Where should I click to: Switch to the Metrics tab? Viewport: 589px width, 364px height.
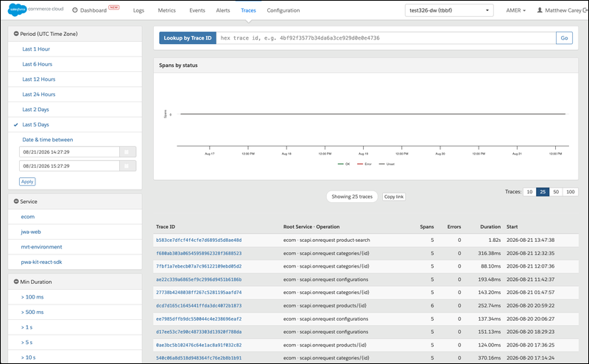click(166, 10)
